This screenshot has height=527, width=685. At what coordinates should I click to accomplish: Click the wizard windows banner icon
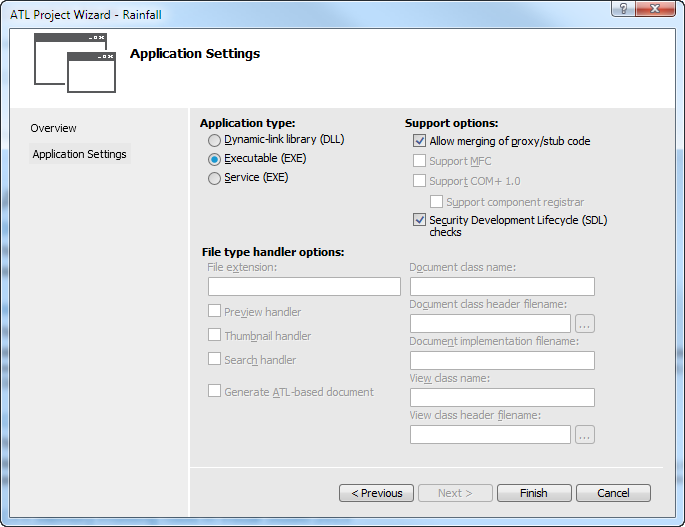tap(75, 63)
